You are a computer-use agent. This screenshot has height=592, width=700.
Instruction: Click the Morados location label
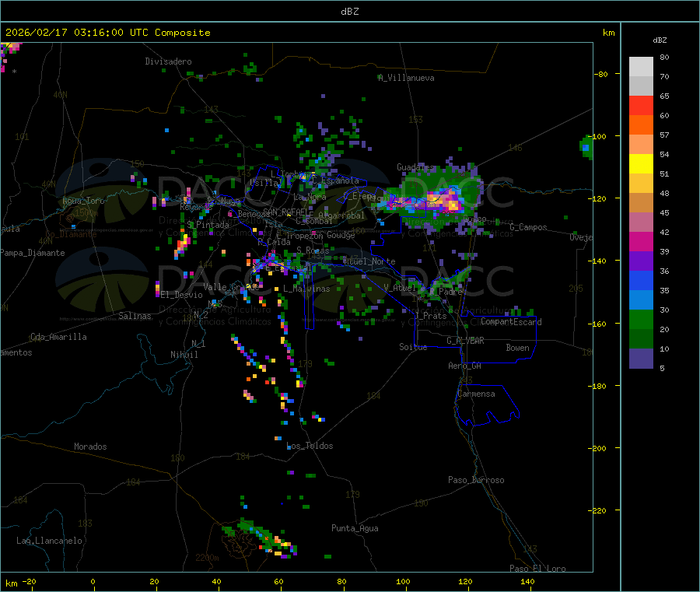tap(90, 447)
